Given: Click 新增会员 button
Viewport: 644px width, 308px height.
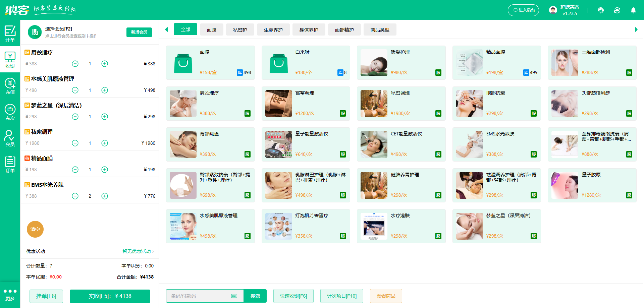Looking at the screenshot, I should click(139, 32).
